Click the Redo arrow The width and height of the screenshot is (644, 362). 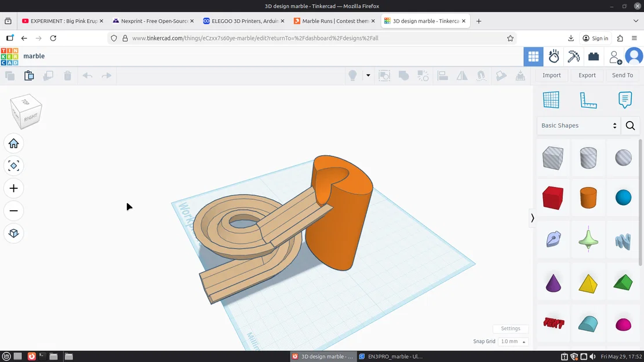(107, 75)
